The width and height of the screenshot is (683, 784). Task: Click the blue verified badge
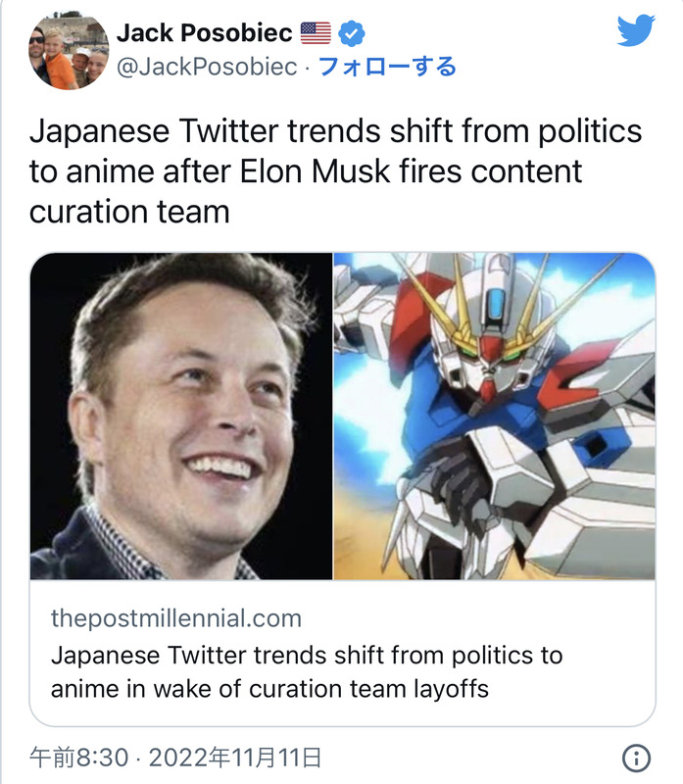(x=351, y=34)
